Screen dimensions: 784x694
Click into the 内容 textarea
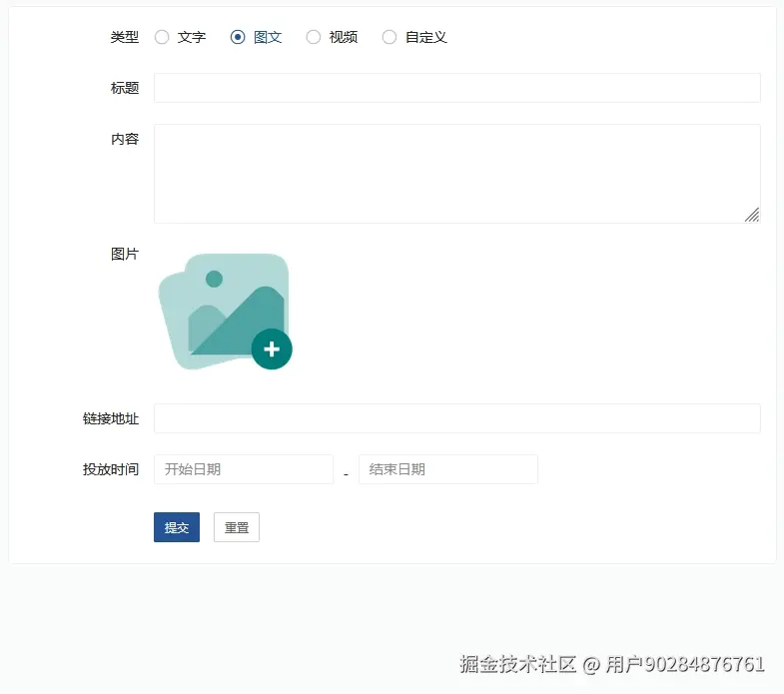(457, 174)
